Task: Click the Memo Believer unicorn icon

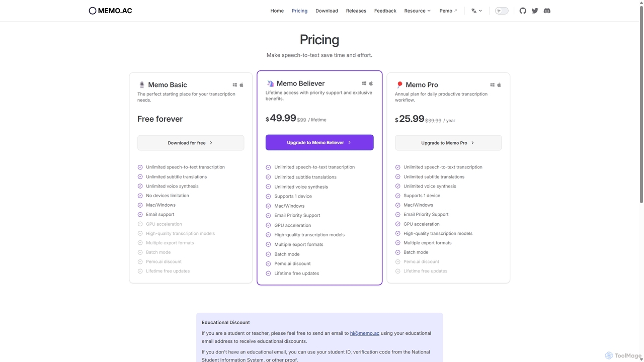Action: click(x=270, y=83)
